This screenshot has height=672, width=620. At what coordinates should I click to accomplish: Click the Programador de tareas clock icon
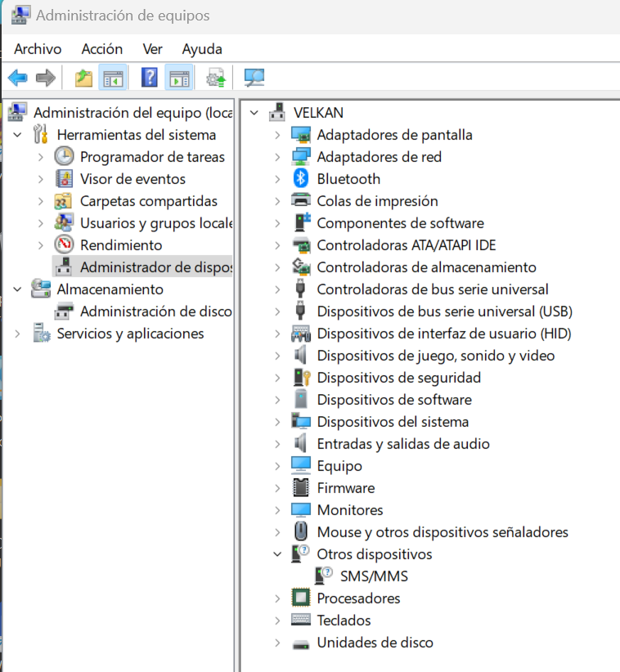(x=65, y=156)
